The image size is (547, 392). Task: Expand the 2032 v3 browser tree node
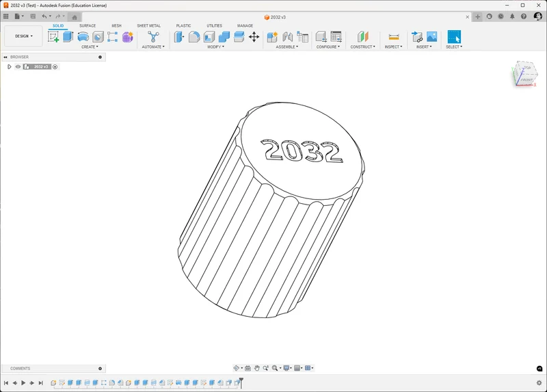10,66
